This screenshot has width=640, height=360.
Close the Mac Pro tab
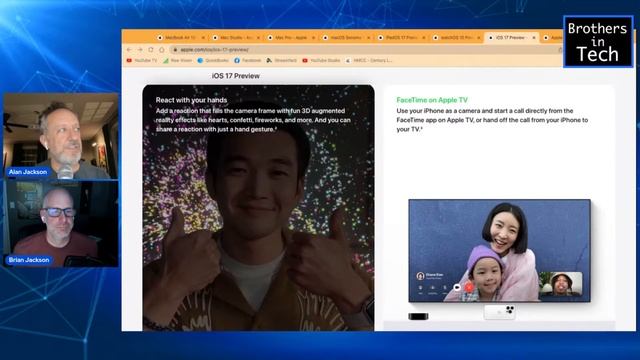tap(313, 38)
